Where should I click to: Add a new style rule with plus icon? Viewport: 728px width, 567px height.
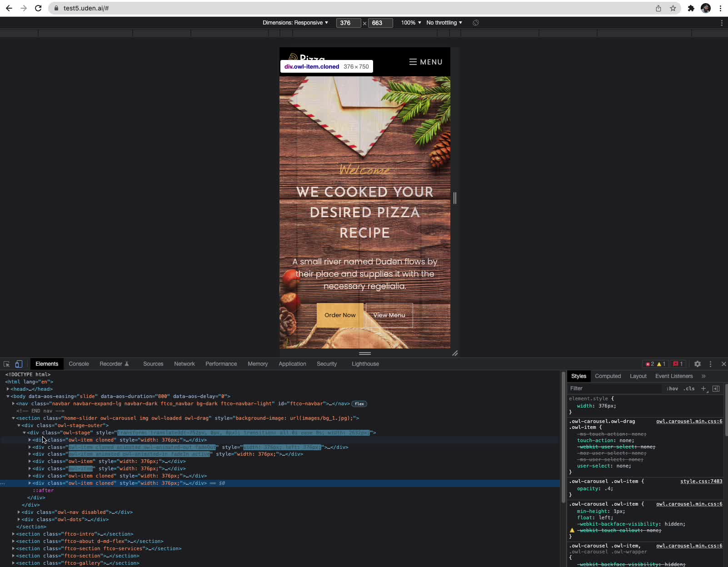(703, 388)
